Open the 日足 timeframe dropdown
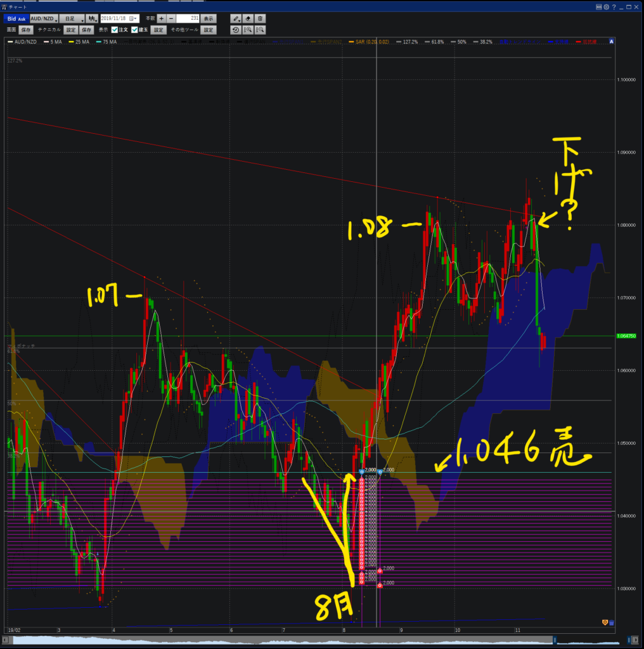The width and height of the screenshot is (644, 649). click(71, 19)
